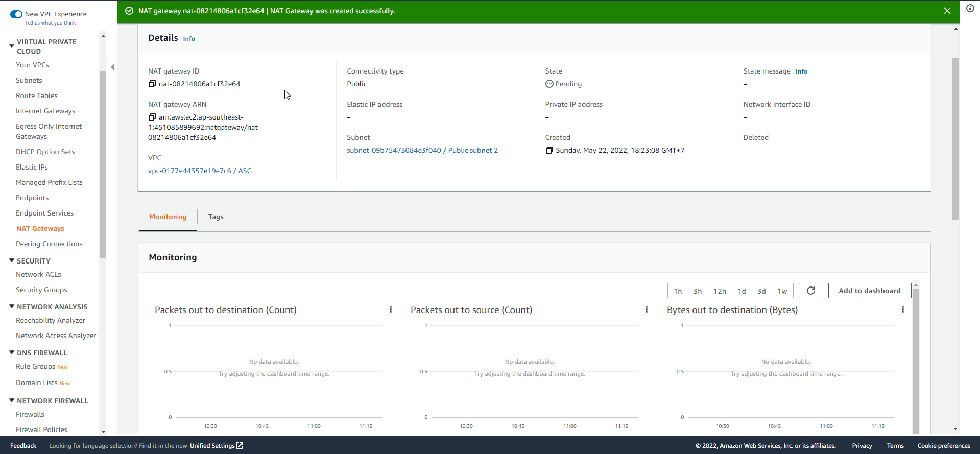Open Packets out to destination chart menu
This screenshot has width=980, height=454.
391,309
